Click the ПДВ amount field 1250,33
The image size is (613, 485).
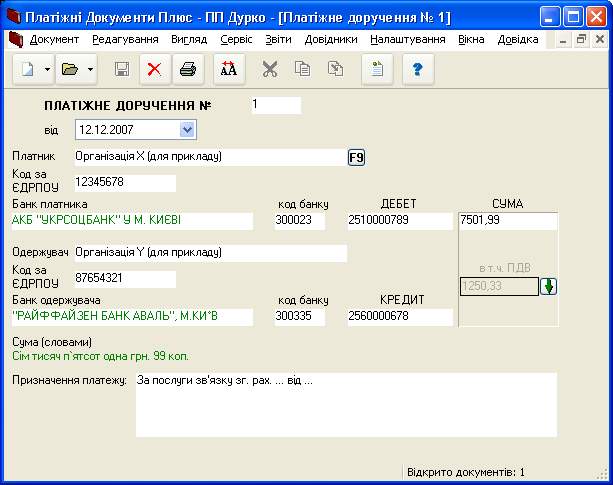[499, 286]
